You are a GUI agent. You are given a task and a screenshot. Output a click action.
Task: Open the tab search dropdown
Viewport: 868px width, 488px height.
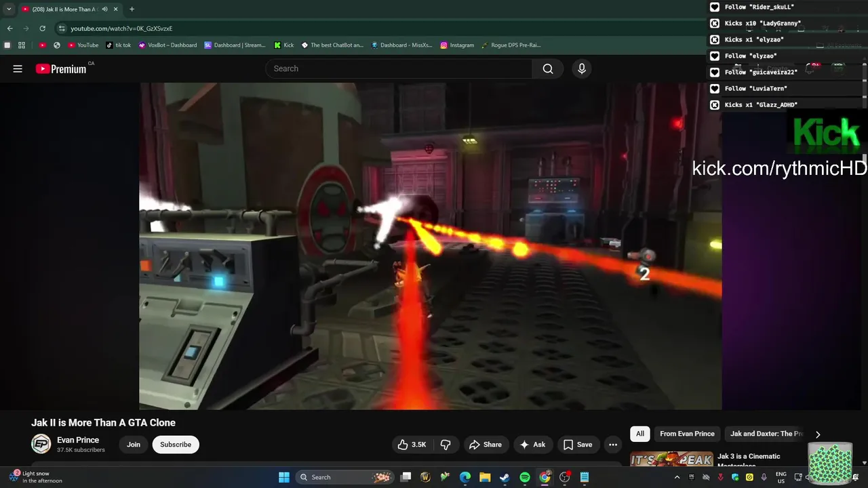click(x=9, y=9)
